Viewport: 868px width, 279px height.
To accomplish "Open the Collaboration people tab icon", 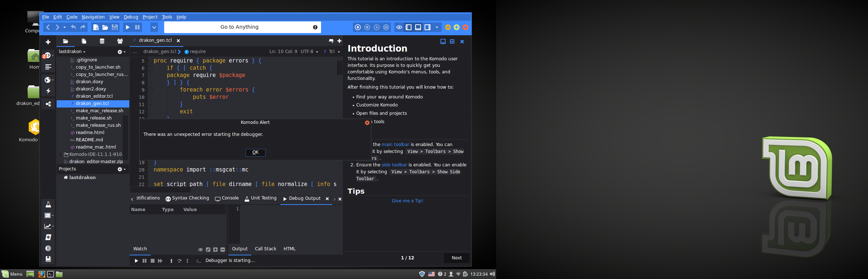I will tap(120, 41).
